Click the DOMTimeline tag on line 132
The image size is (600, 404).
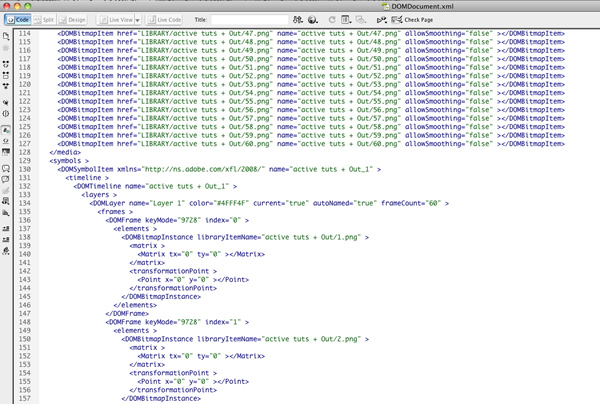pyautogui.click(x=155, y=186)
